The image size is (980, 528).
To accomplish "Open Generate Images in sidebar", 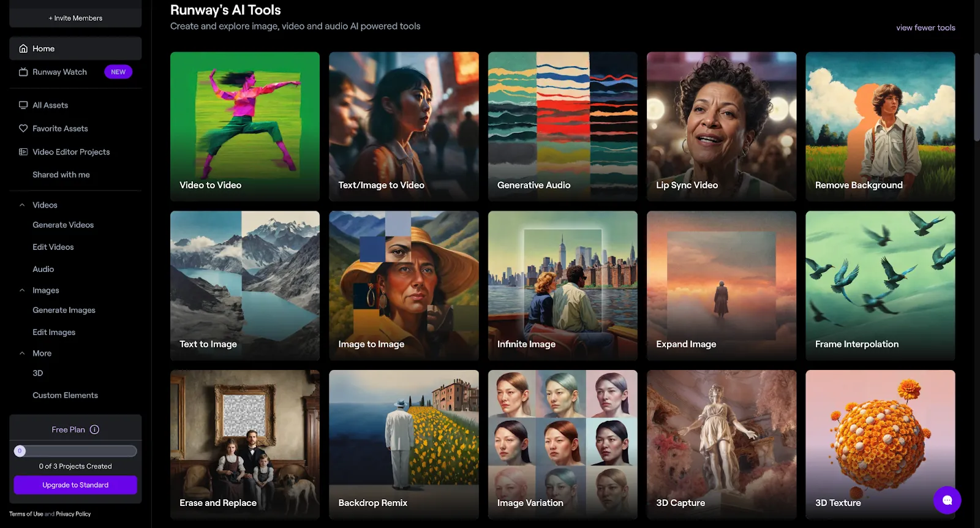I will click(x=64, y=310).
